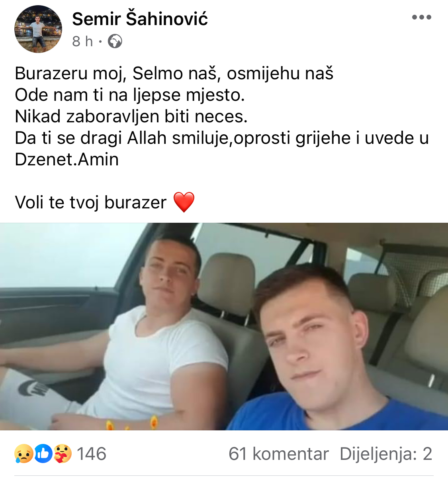Image resolution: width=448 pixels, height=477 pixels.
Task: Tap the blue like reaction icon
Action: click(43, 453)
